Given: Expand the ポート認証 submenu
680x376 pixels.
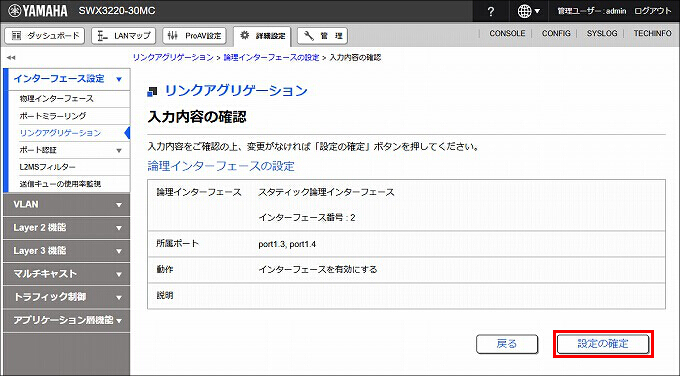Looking at the screenshot, I should [69, 150].
